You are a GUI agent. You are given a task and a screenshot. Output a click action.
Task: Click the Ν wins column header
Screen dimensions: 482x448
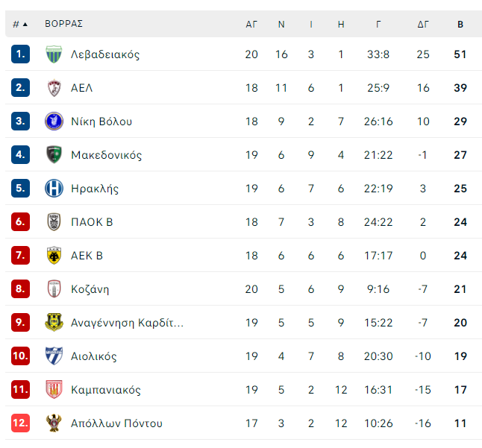[281, 25]
